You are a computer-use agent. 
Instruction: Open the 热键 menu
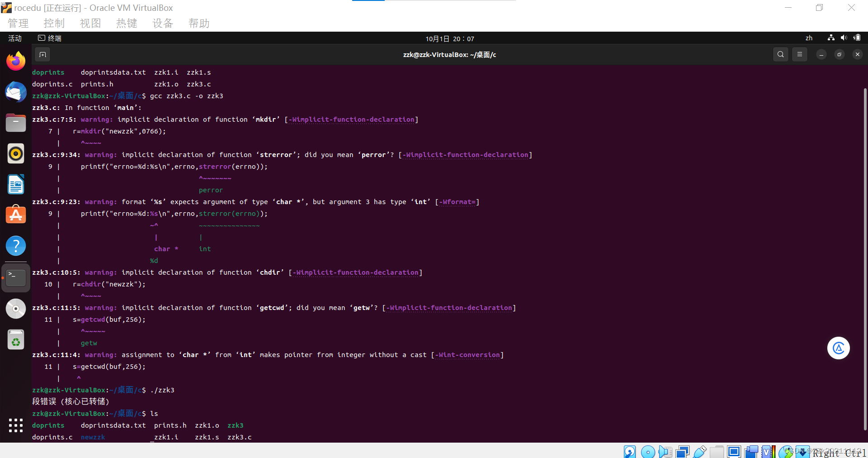tap(127, 23)
